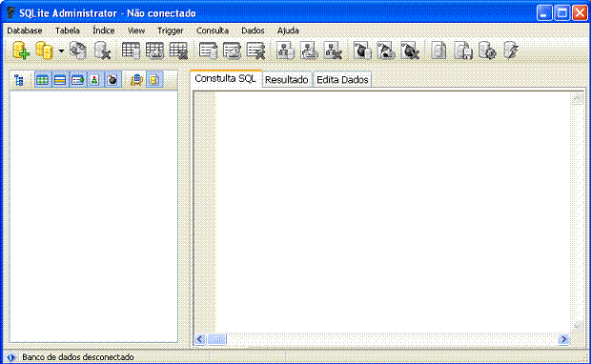Open the Trigger menu
The width and height of the screenshot is (591, 364).
click(171, 30)
